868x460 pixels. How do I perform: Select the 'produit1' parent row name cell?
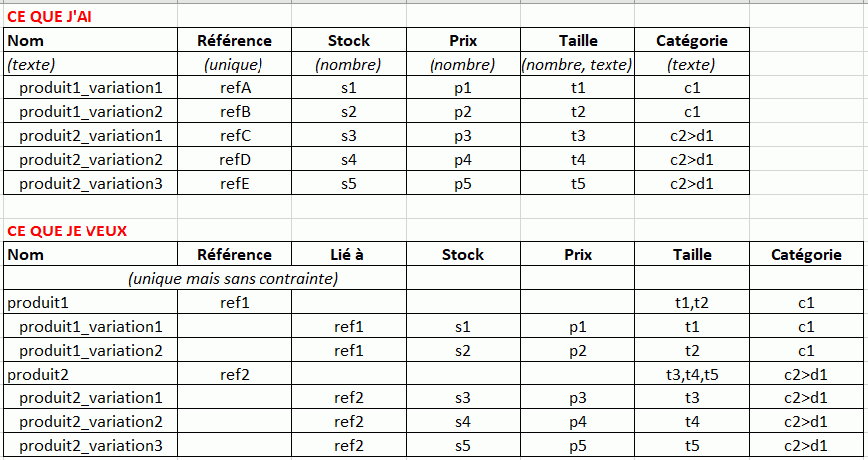(90, 303)
